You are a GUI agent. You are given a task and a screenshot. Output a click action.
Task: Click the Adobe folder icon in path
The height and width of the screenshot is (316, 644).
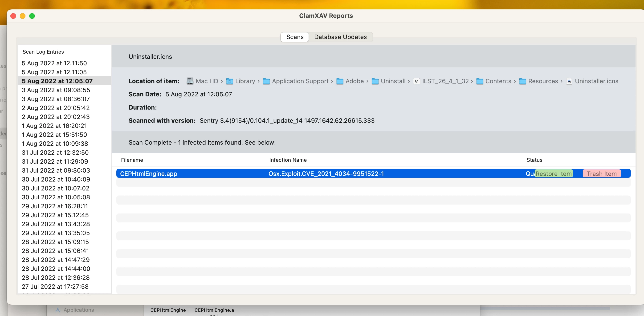339,81
